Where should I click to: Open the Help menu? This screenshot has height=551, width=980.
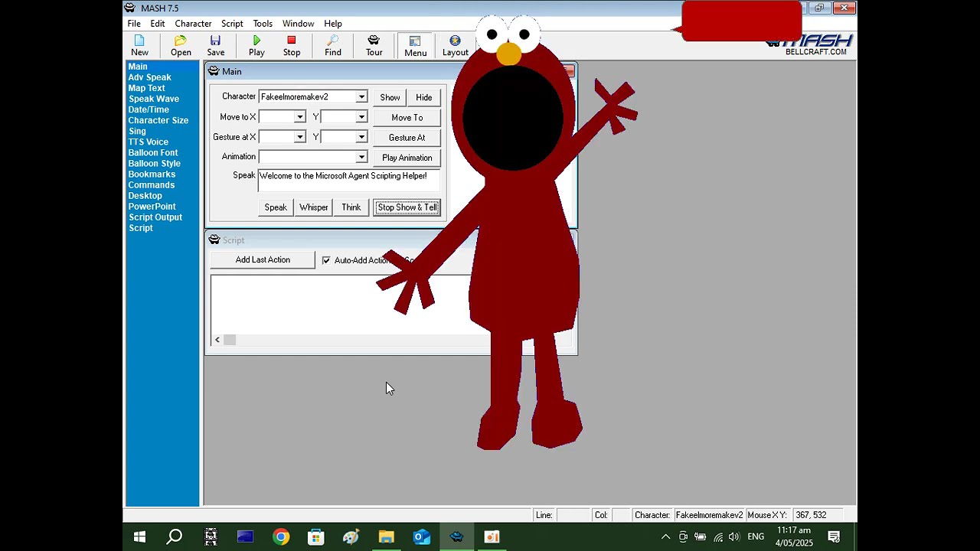333,24
